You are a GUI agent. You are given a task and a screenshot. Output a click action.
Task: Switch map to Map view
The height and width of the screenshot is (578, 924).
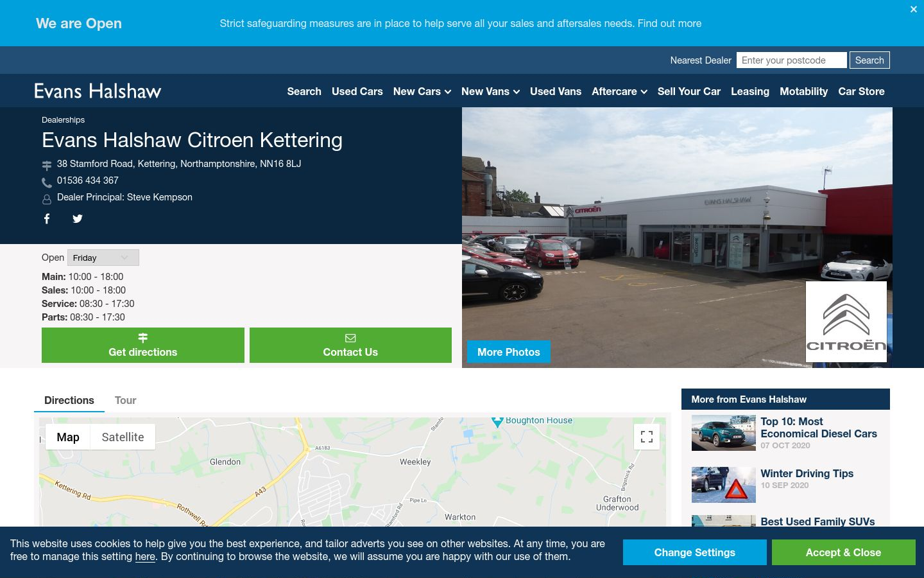point(68,437)
